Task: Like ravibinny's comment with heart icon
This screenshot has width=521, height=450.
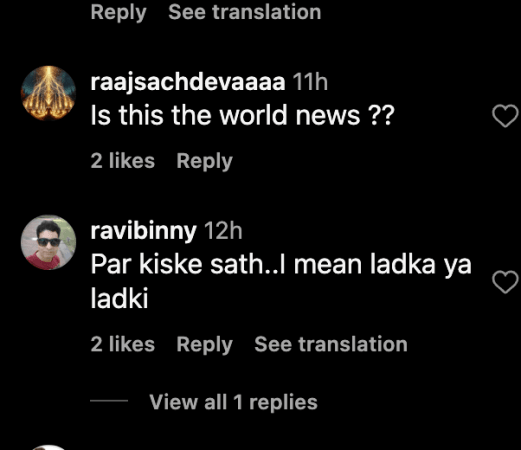Action: [505, 282]
